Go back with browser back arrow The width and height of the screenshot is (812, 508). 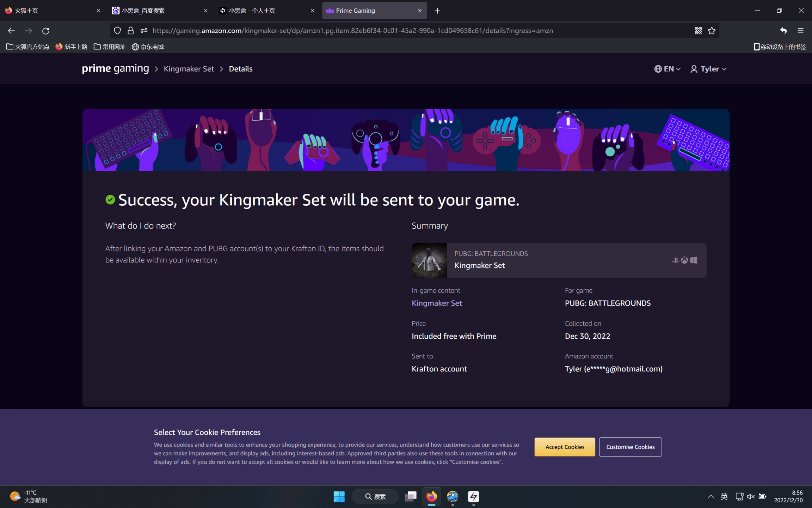pyautogui.click(x=11, y=31)
